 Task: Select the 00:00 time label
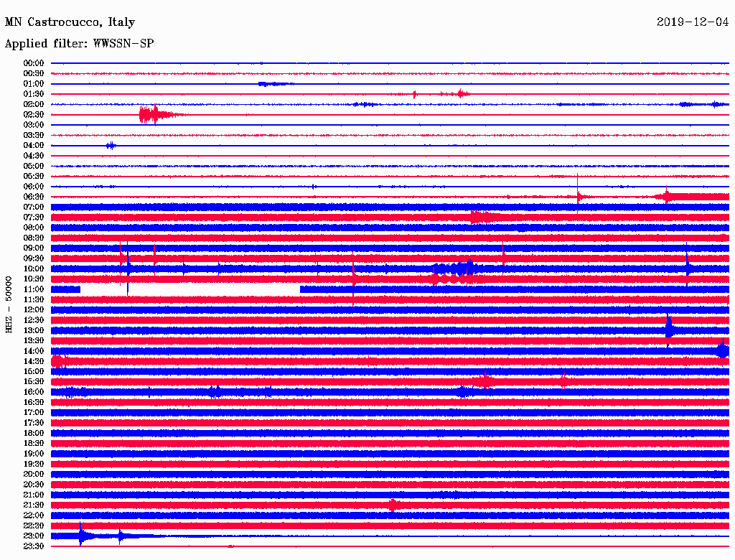(x=34, y=63)
